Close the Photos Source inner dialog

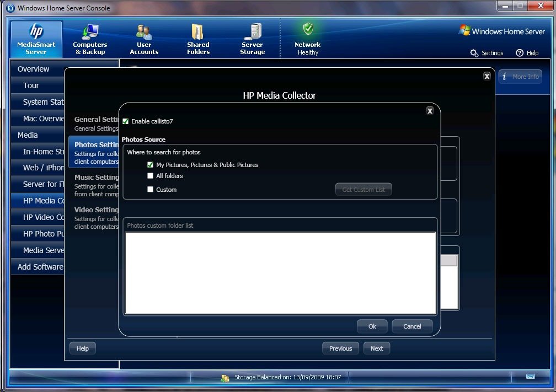pyautogui.click(x=430, y=111)
